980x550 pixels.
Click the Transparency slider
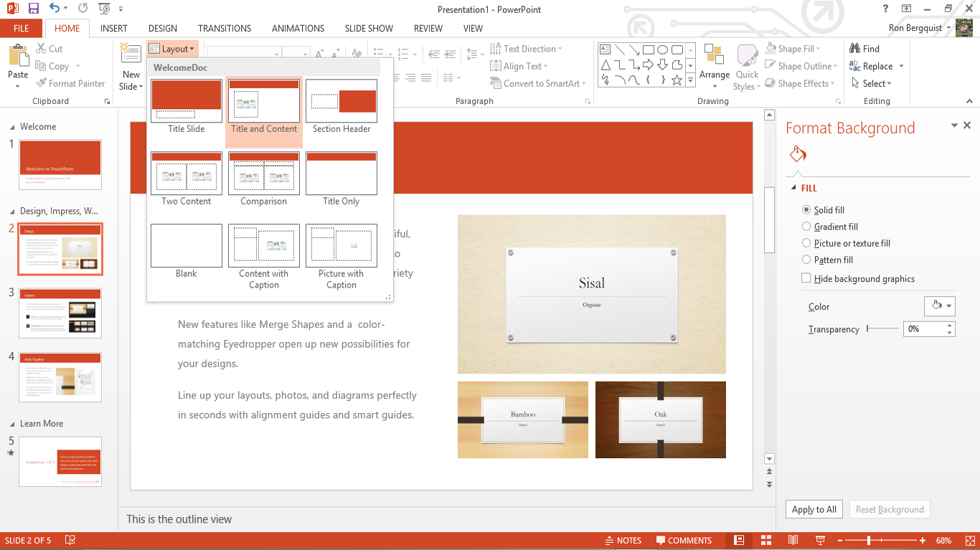[882, 328]
